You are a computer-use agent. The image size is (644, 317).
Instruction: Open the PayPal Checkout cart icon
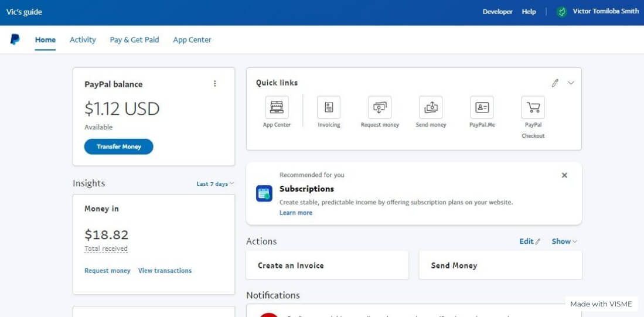(x=533, y=107)
